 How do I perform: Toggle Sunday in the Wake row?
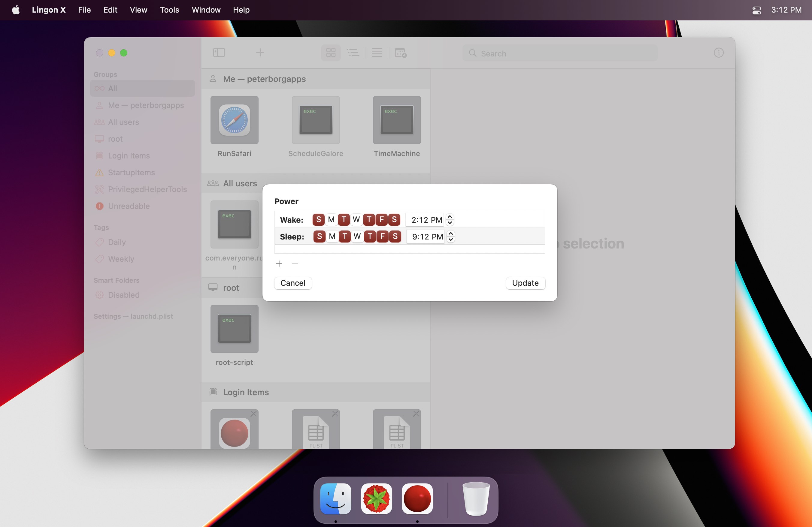(318, 219)
